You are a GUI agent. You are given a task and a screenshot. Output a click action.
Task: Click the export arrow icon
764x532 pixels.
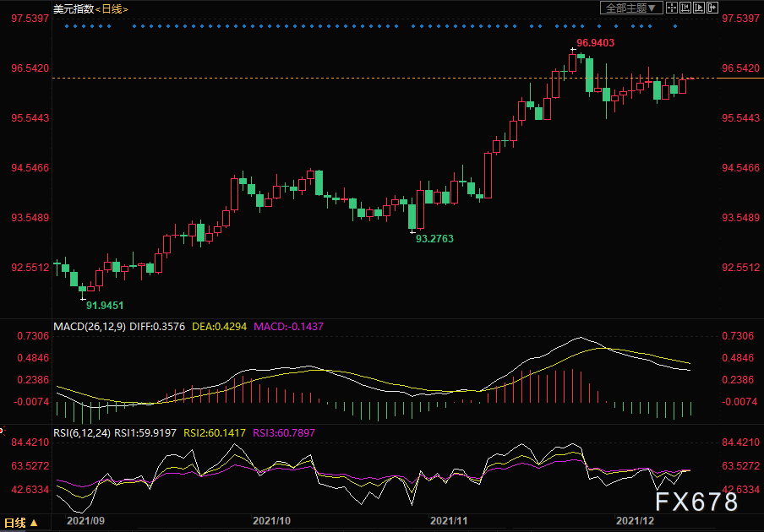(x=712, y=8)
